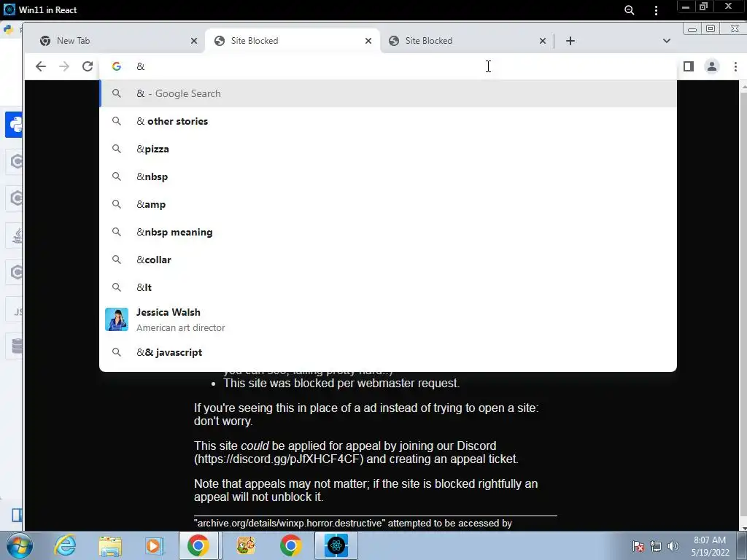Switch to the first Chrome taskbar button
The height and width of the screenshot is (560, 747).
(198, 545)
